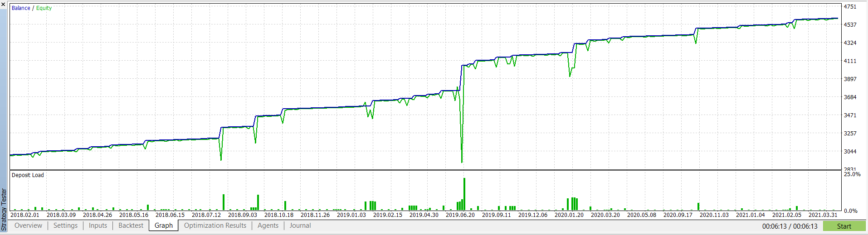The height and width of the screenshot is (235, 868).
Task: Click the 2021.03.31 date label
Action: click(x=823, y=215)
